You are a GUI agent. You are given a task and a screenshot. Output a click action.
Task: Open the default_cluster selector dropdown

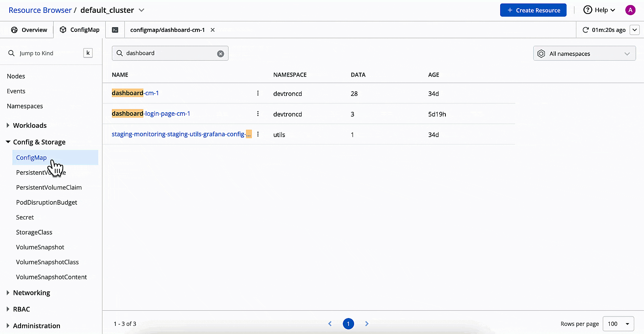pos(141,10)
